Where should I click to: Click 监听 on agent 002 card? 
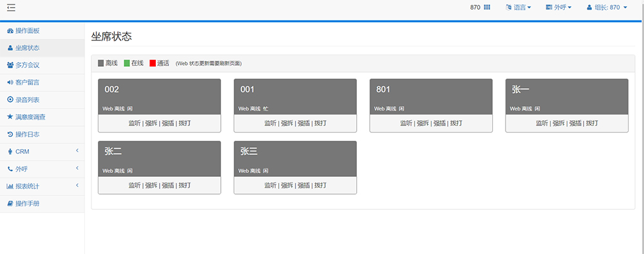[x=135, y=123]
